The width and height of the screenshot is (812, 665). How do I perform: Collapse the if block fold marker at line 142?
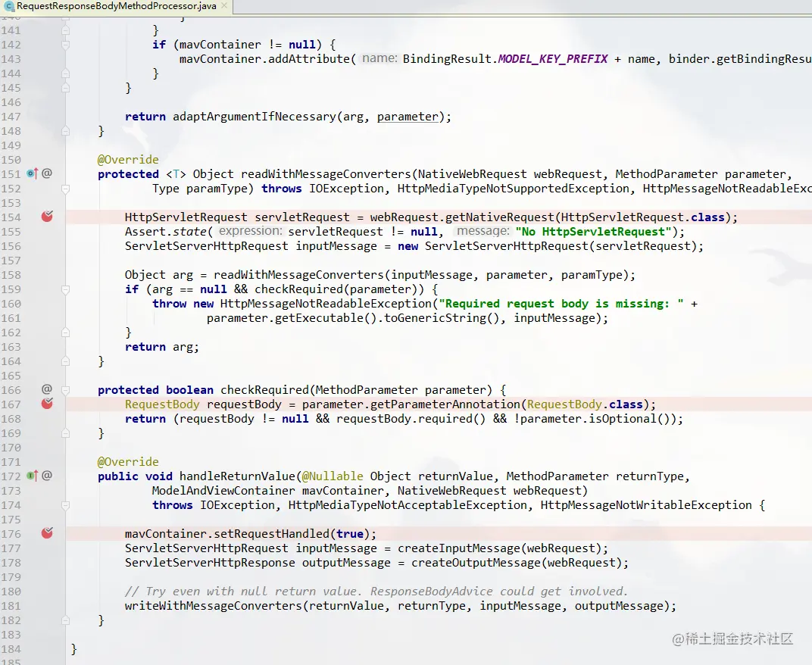tap(65, 45)
